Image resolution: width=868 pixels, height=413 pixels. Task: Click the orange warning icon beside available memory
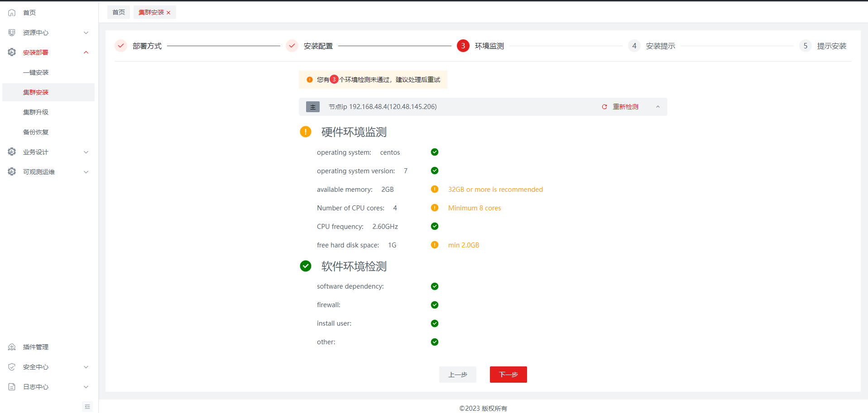coord(435,189)
